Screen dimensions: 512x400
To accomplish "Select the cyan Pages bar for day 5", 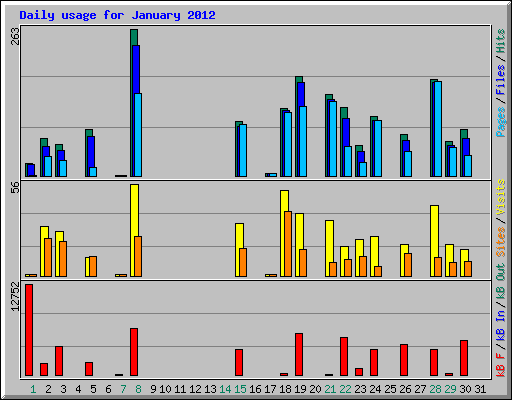I will tap(93, 172).
